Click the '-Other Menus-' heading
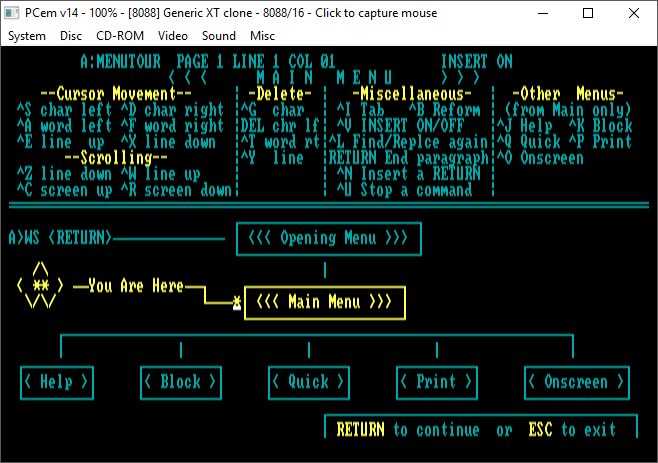The width and height of the screenshot is (658, 463). click(568, 94)
